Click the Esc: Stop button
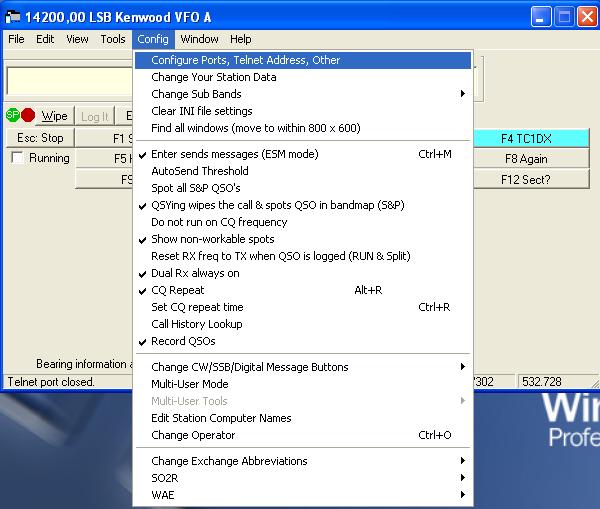 (40, 138)
